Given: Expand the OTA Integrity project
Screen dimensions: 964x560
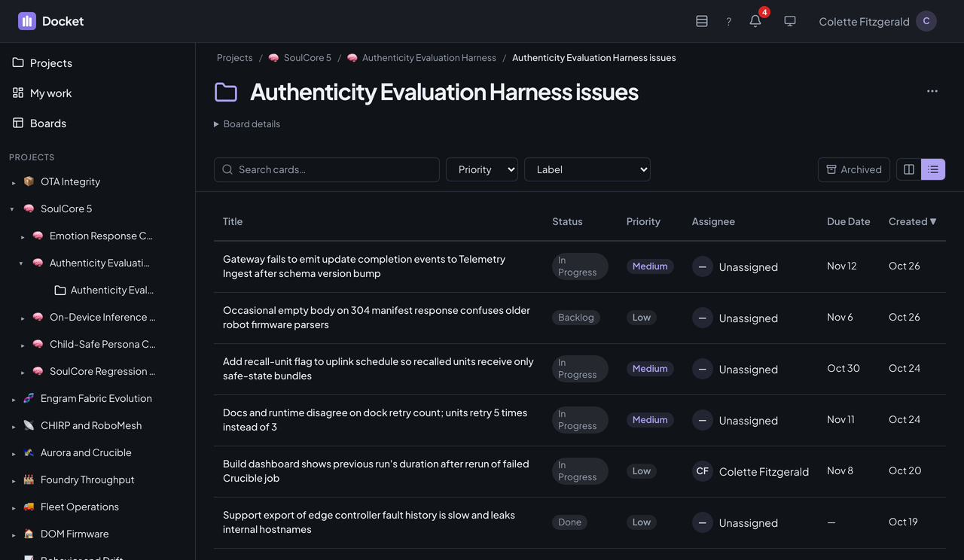Looking at the screenshot, I should (x=14, y=182).
